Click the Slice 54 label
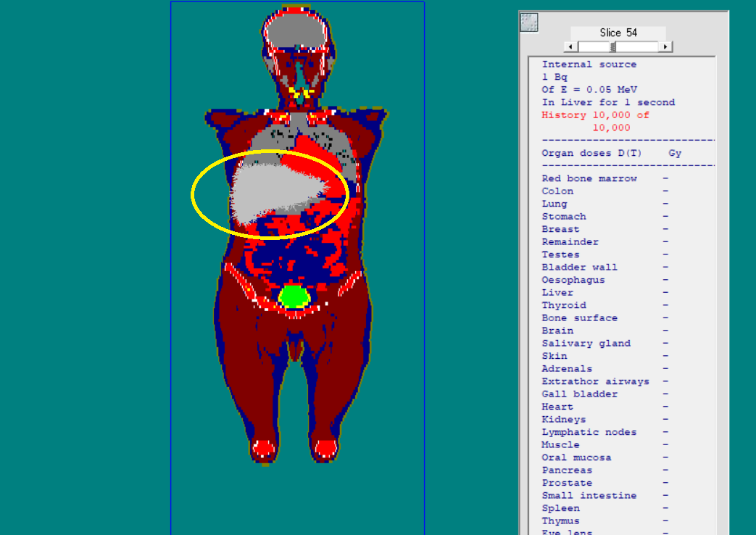Viewport: 756px width, 535px height. pyautogui.click(x=618, y=33)
